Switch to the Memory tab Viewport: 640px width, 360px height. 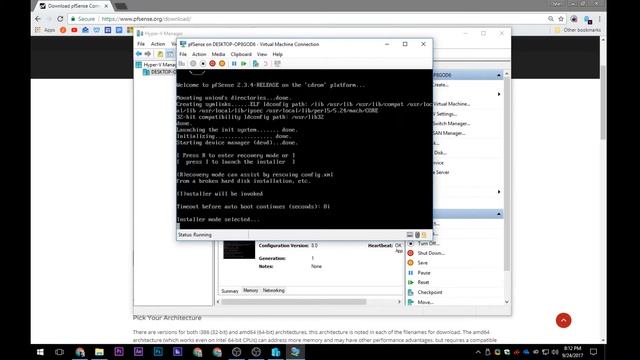point(251,291)
